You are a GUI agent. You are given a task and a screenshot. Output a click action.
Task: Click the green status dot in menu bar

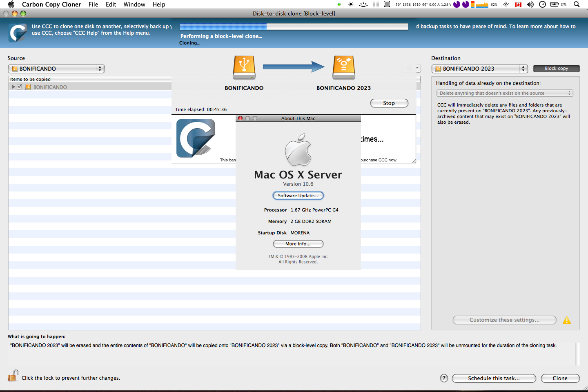click(339, 4)
